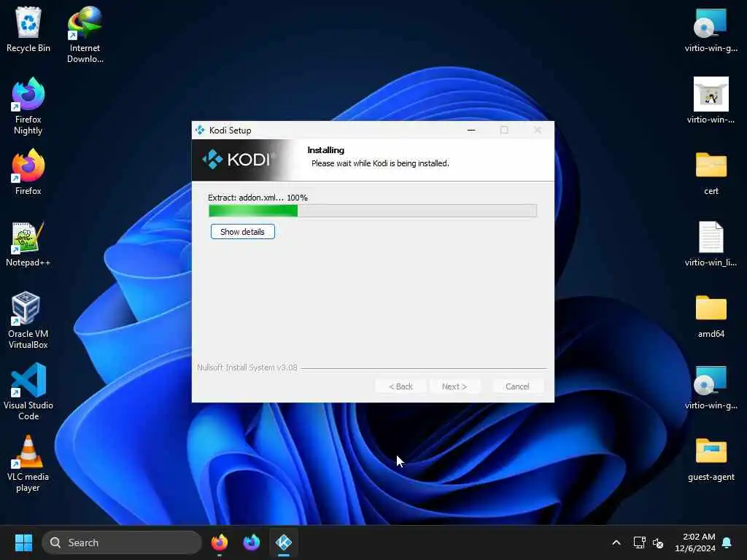Click the Next button in installer
Image resolution: width=747 pixels, height=560 pixels.
click(454, 386)
